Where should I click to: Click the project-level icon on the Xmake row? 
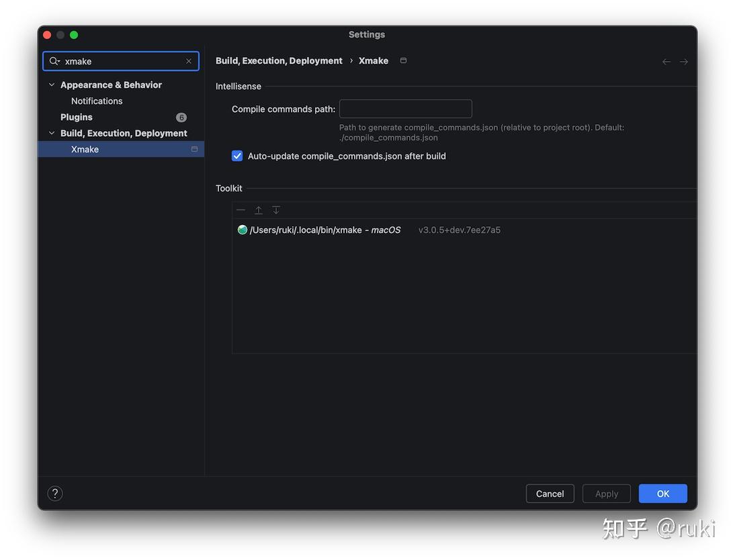pyautogui.click(x=194, y=150)
